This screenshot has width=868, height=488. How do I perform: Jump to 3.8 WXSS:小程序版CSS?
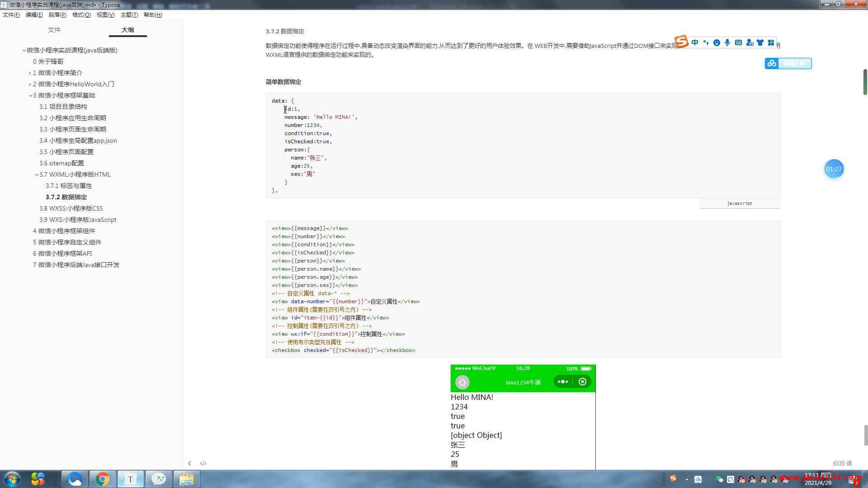click(x=71, y=208)
